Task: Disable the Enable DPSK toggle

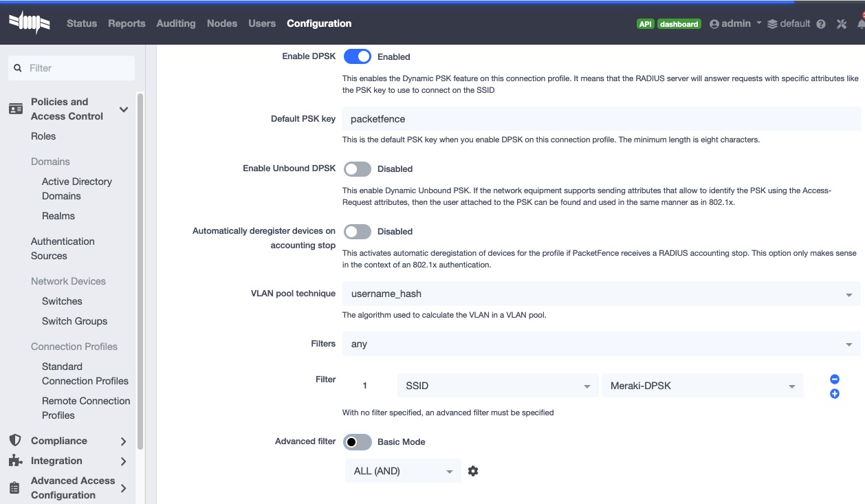Action: click(358, 56)
